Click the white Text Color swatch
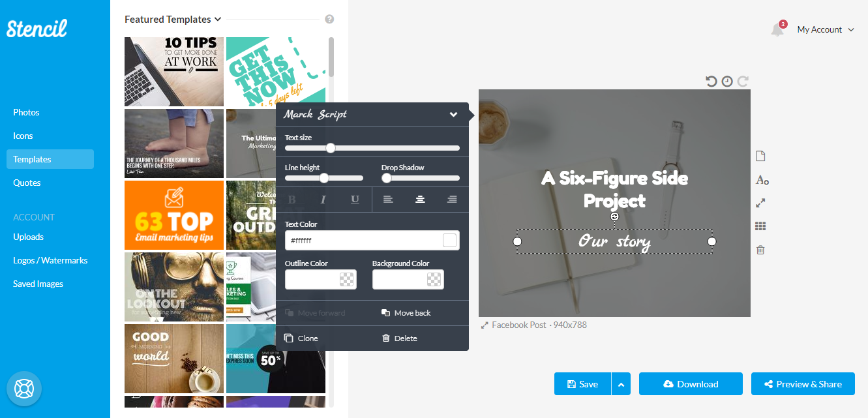This screenshot has height=418, width=868. pos(449,241)
